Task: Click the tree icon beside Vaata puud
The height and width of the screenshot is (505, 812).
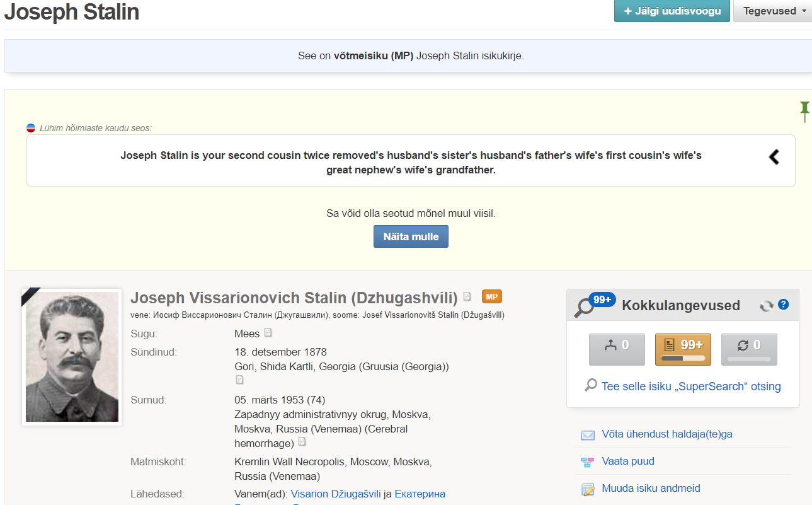Action: (x=587, y=462)
